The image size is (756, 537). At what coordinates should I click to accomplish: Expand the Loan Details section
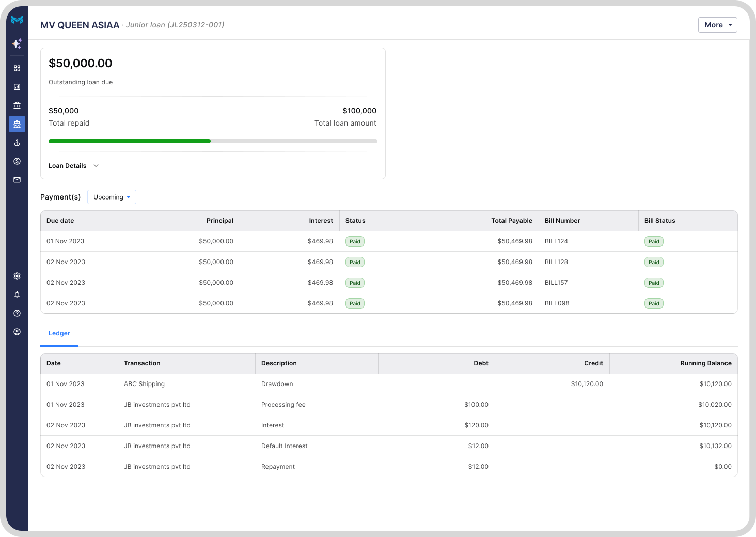point(73,165)
